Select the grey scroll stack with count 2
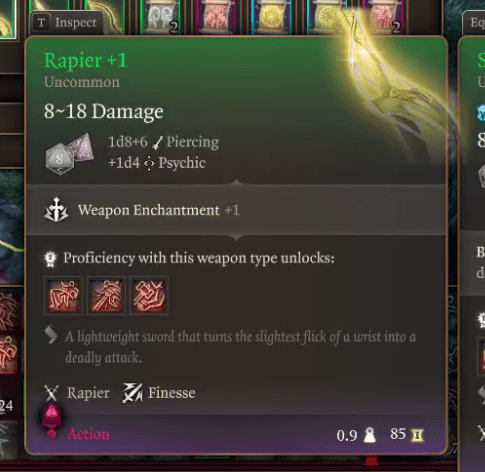This screenshot has width=485, height=472. [160, 17]
